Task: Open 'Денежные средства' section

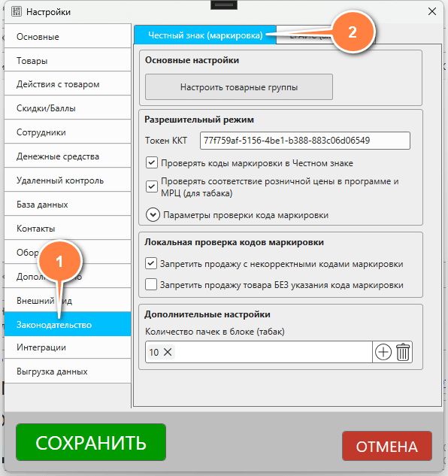Action: (68, 156)
